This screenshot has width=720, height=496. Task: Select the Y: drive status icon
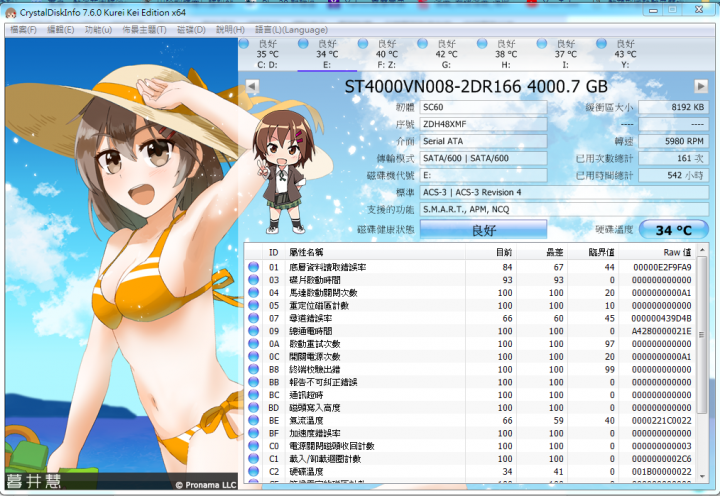601,44
